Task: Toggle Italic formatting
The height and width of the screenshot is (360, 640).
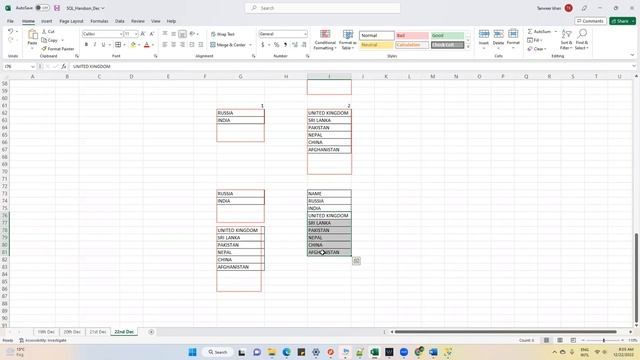Action: (x=95, y=44)
